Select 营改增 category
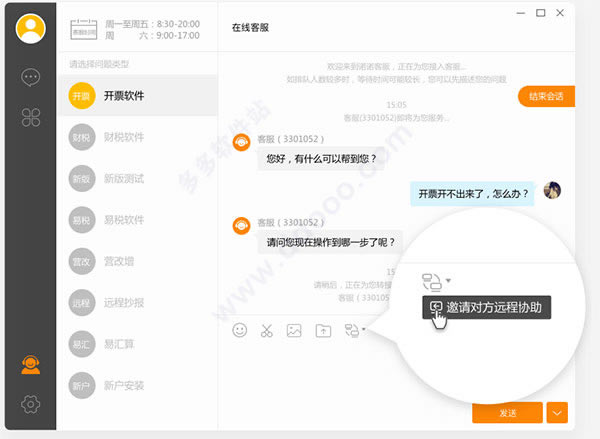Screen dimensions: 600x439 pyautogui.click(x=137, y=261)
